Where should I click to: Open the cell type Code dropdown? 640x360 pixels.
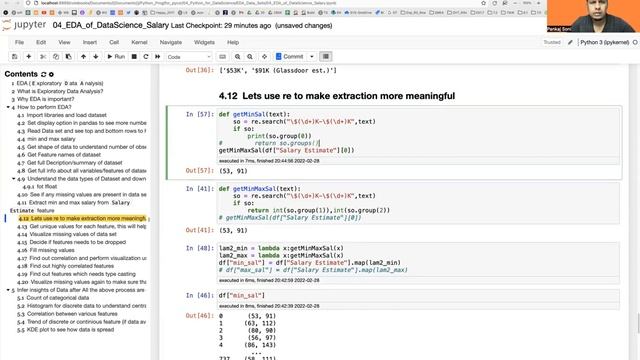(x=189, y=57)
